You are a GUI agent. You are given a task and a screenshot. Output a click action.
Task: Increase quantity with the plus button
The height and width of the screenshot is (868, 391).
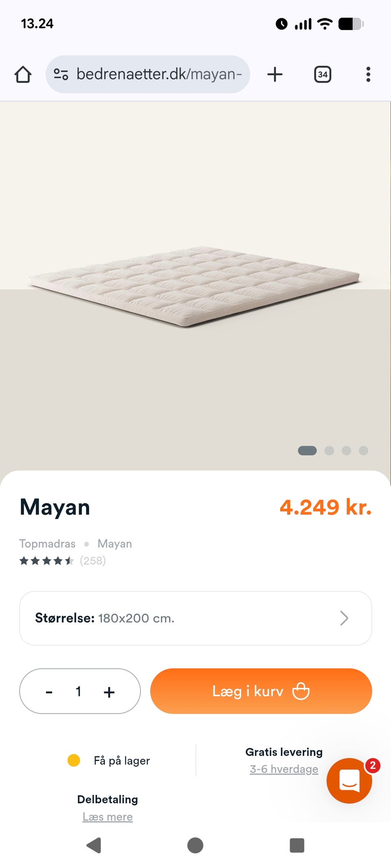pyautogui.click(x=109, y=692)
